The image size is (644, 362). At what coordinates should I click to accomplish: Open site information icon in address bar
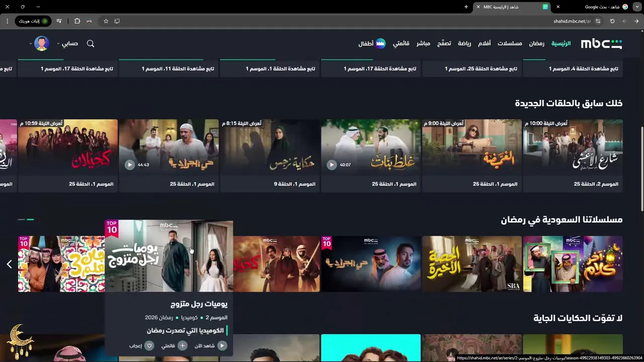pos(598,21)
